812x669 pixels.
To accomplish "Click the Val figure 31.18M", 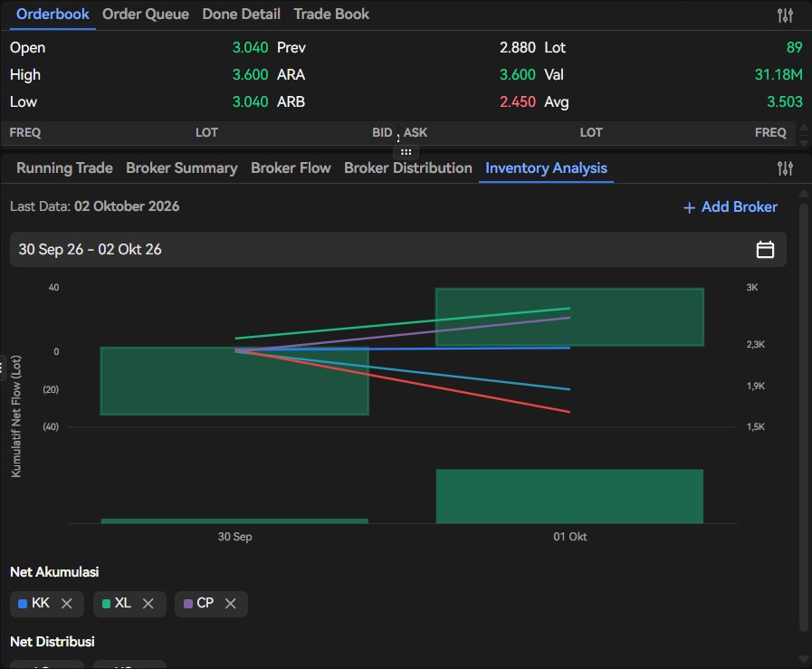I will [x=779, y=74].
